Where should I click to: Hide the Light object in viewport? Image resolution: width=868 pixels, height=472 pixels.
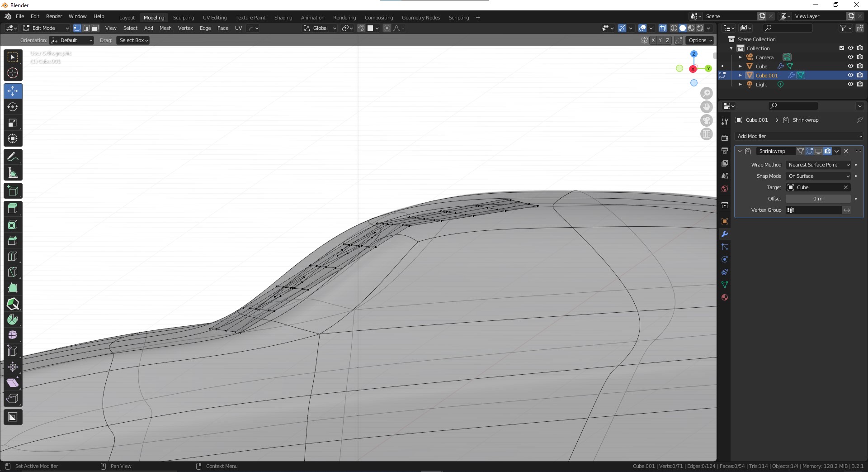tap(850, 85)
